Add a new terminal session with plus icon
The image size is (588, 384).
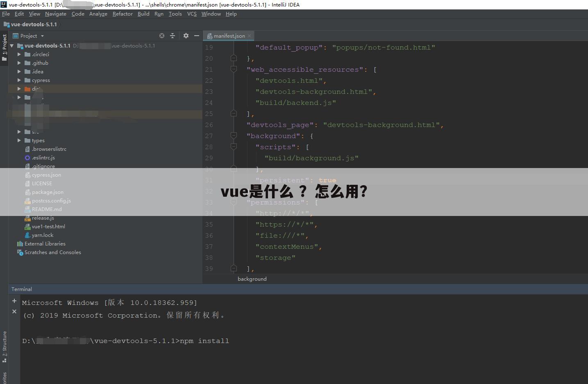pyautogui.click(x=14, y=301)
